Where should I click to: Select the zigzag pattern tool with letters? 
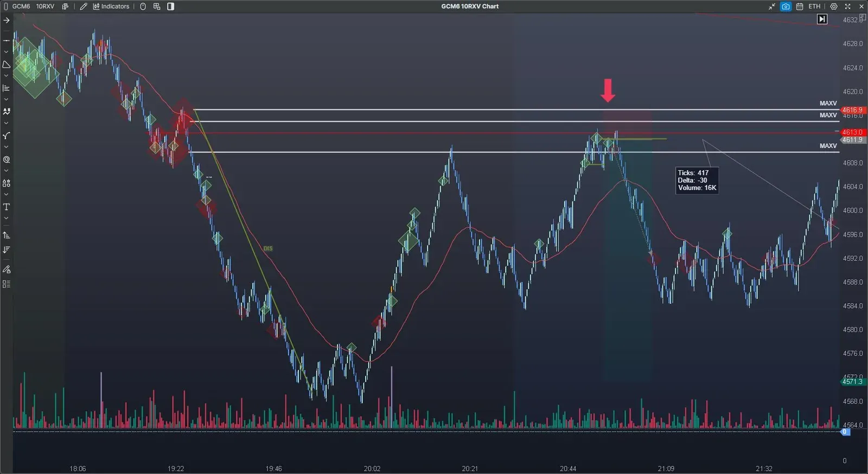click(x=7, y=111)
